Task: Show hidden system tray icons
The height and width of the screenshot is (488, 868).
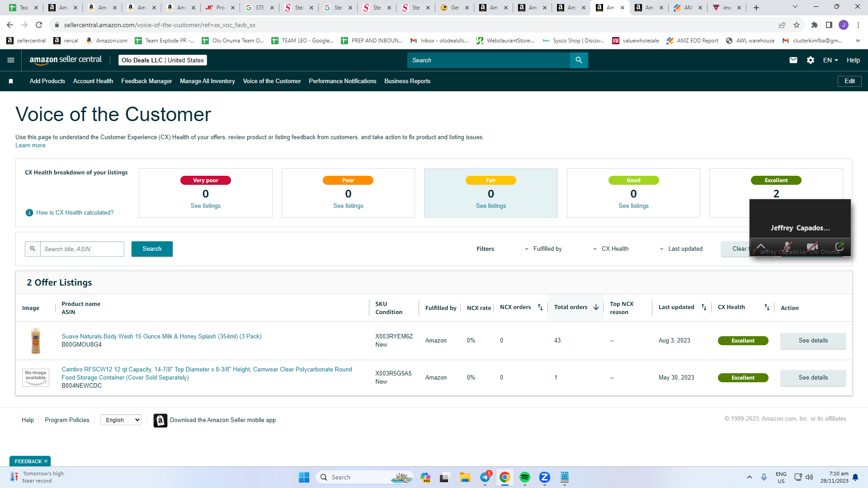Action: (x=750, y=477)
